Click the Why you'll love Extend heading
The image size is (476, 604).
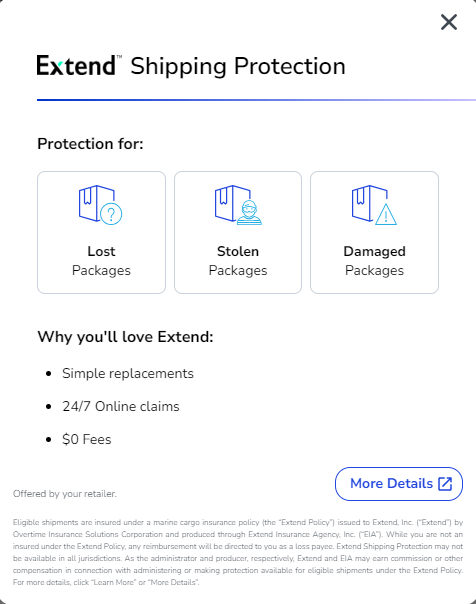click(125, 337)
